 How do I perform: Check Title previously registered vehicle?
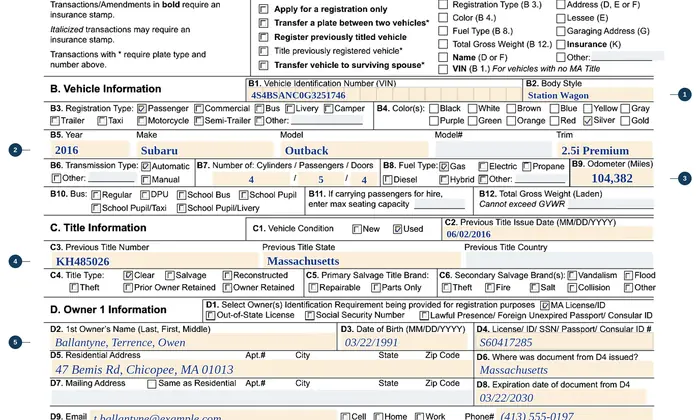[x=263, y=51]
